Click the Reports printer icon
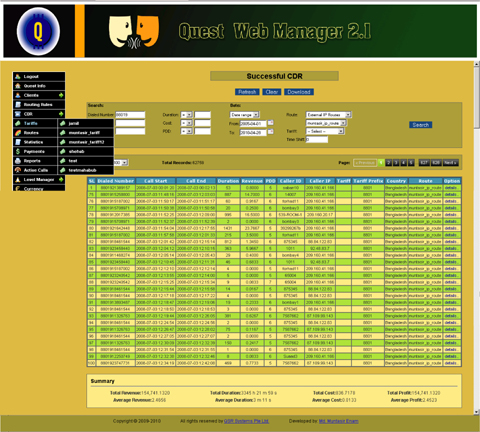480x432 pixels. [18, 161]
